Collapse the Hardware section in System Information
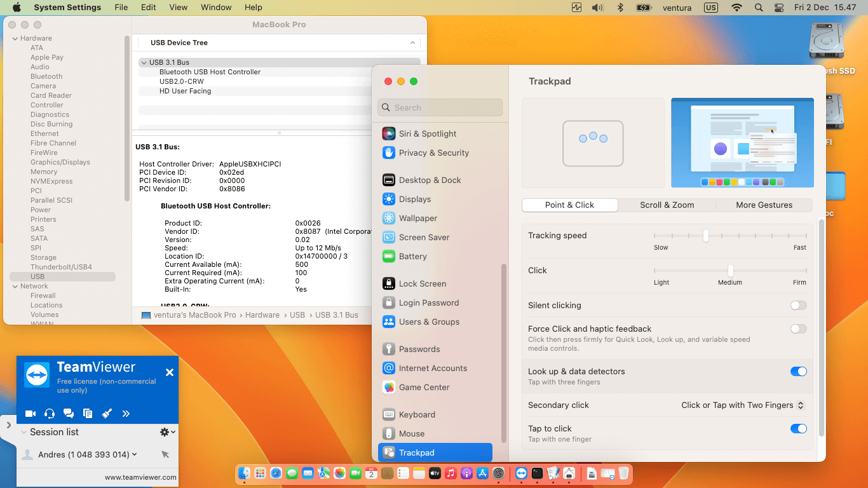The height and width of the screenshot is (488, 868). pos(15,38)
